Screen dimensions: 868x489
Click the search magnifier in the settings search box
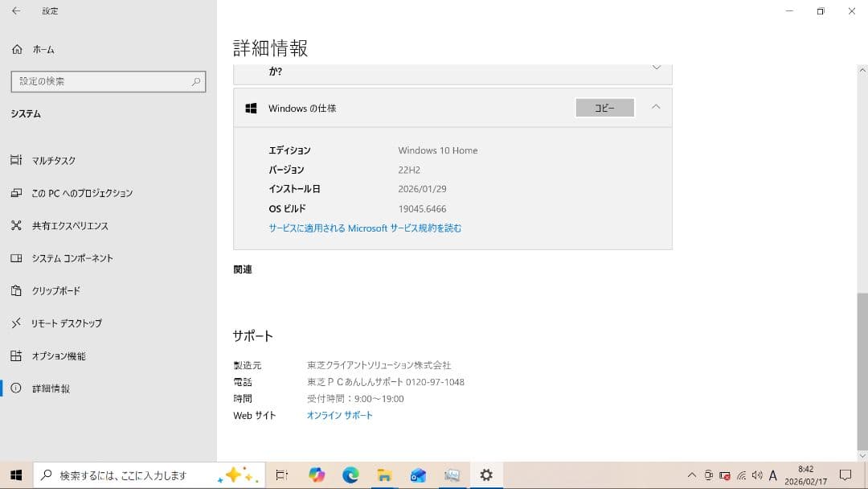tap(196, 81)
